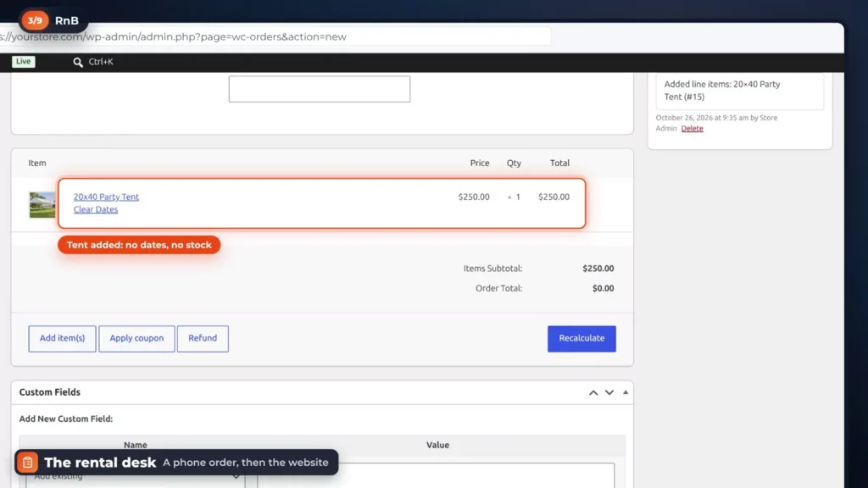Move Custom Fields panel up arrow
This screenshot has width=868, height=488.
point(593,392)
